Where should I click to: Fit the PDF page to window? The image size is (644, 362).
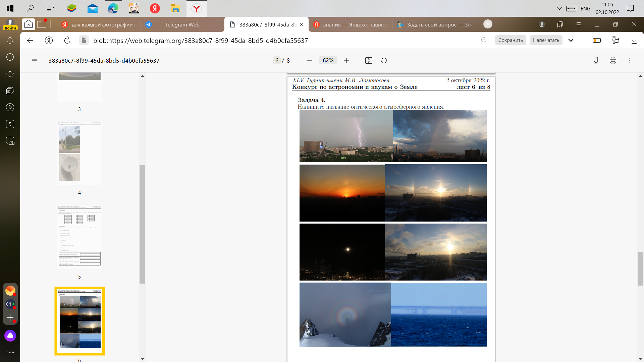pos(369,61)
